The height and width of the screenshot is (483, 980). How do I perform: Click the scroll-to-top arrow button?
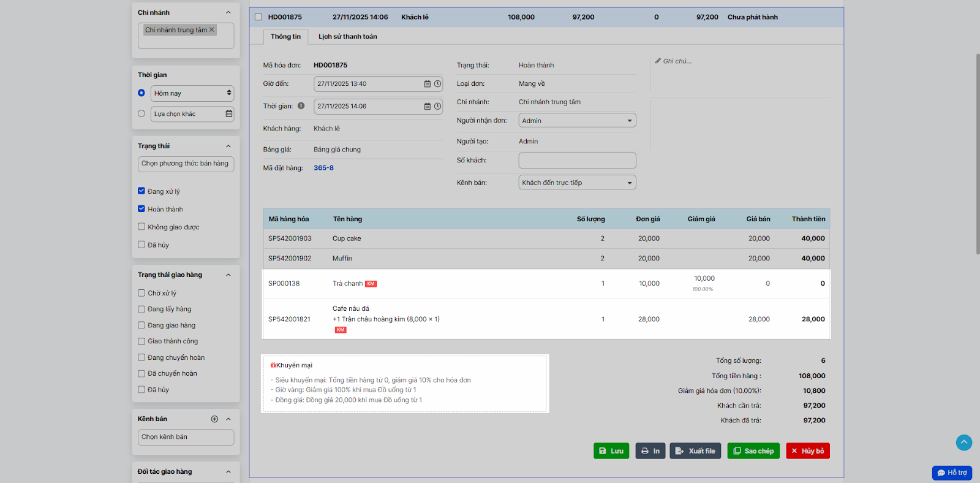click(963, 442)
